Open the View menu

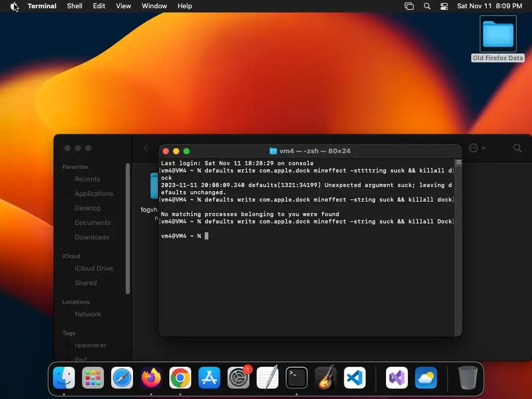pos(123,6)
